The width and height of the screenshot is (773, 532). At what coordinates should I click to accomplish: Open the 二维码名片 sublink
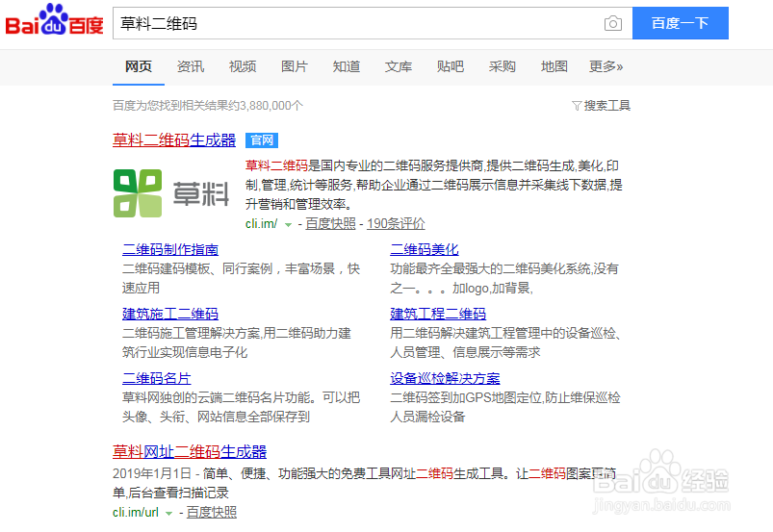coord(156,379)
